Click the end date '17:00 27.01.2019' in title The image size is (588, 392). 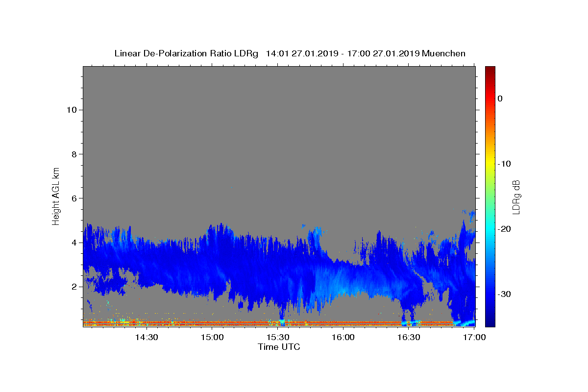click(383, 53)
